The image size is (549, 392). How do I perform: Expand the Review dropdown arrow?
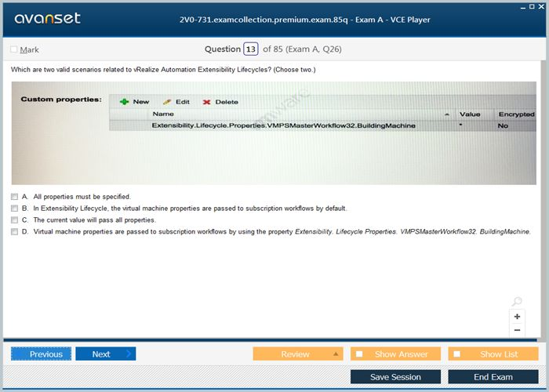pos(336,354)
